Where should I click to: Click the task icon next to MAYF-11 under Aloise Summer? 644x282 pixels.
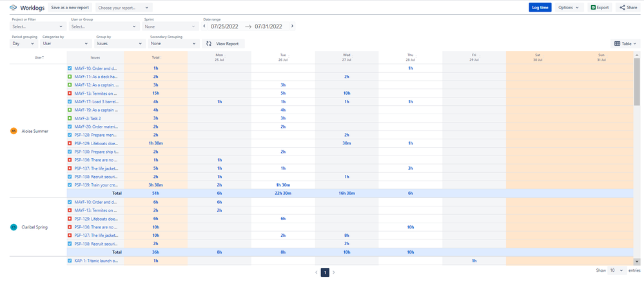(x=70, y=76)
